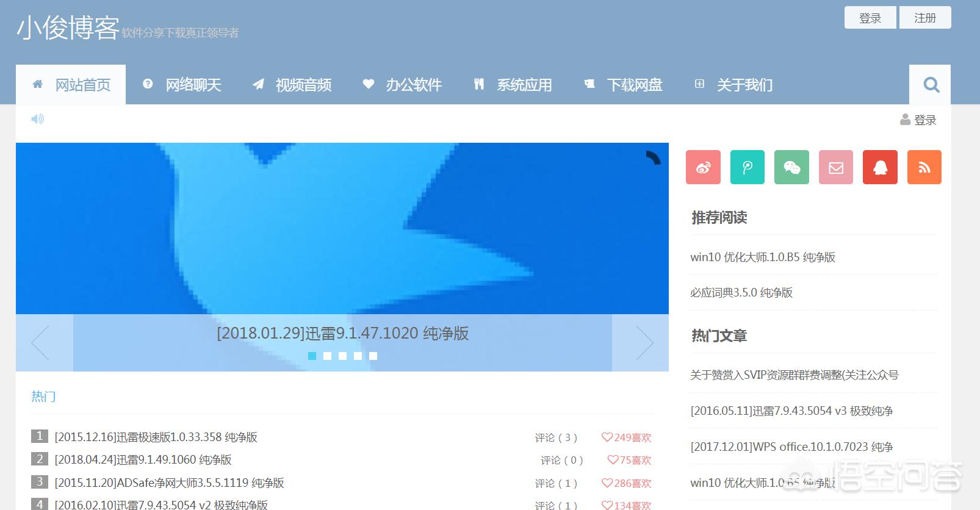Click the pink email envelope icon

click(836, 167)
